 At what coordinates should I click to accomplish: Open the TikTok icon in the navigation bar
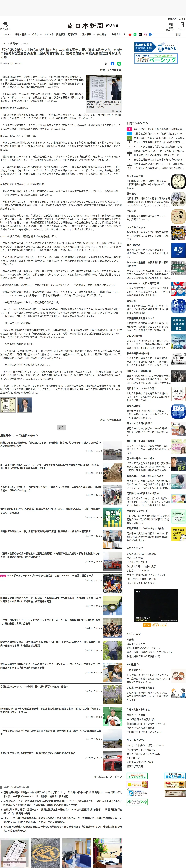pyautogui.click(x=140, y=35)
